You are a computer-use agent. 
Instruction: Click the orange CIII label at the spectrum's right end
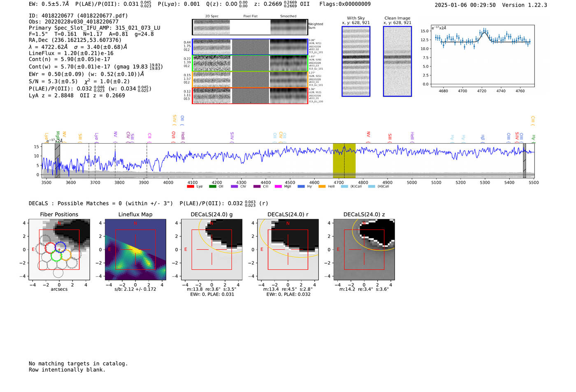(x=532, y=121)
